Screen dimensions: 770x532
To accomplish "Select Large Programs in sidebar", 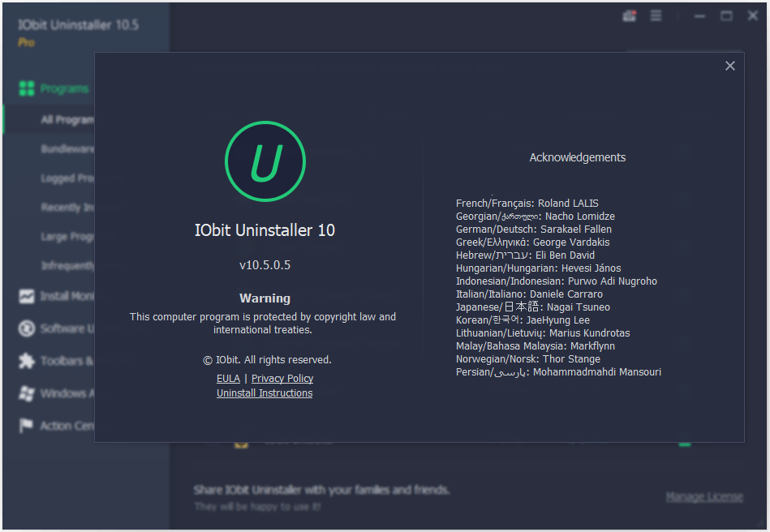I will (68, 237).
